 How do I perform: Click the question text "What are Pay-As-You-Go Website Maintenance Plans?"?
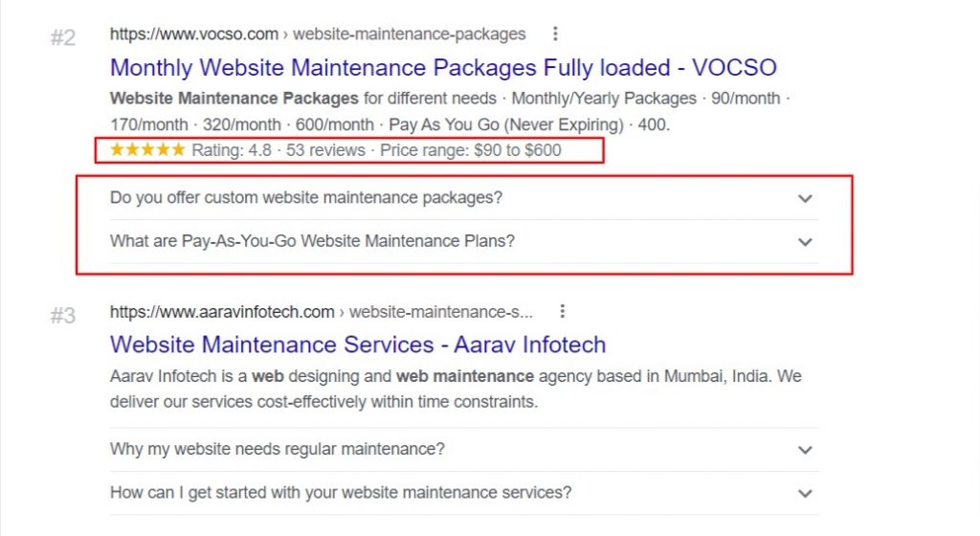(312, 241)
